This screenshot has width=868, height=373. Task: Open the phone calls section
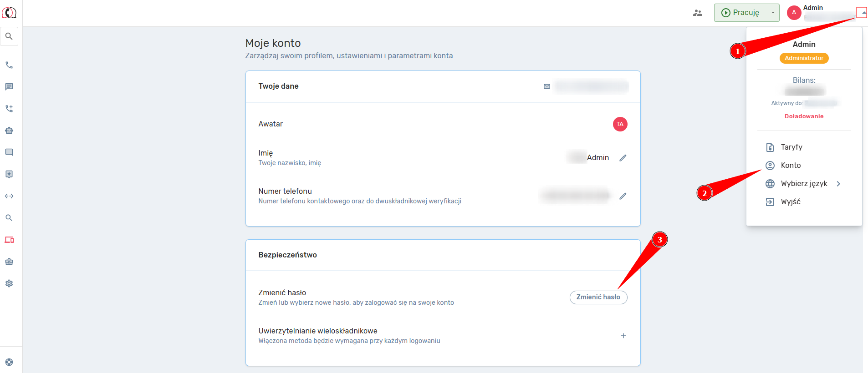[x=9, y=65]
